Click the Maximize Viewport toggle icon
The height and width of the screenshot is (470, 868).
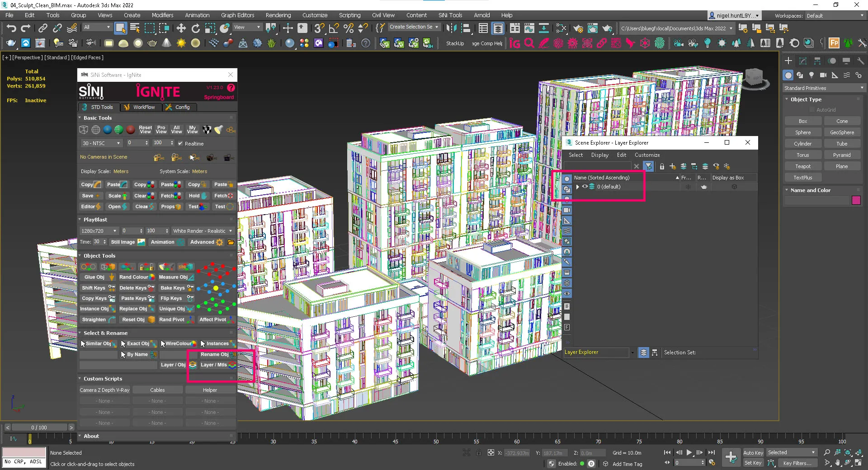point(858,463)
